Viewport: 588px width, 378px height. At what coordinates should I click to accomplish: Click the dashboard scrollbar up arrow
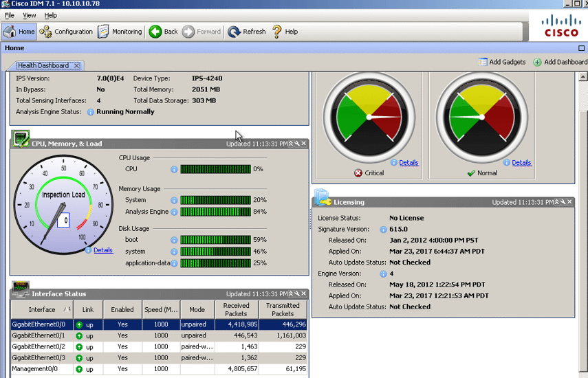(582, 77)
